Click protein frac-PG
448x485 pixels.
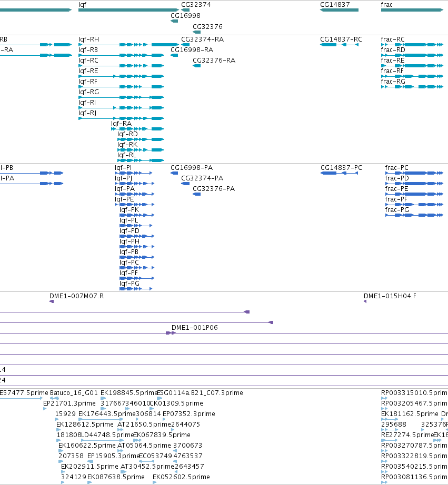[x=397, y=210]
